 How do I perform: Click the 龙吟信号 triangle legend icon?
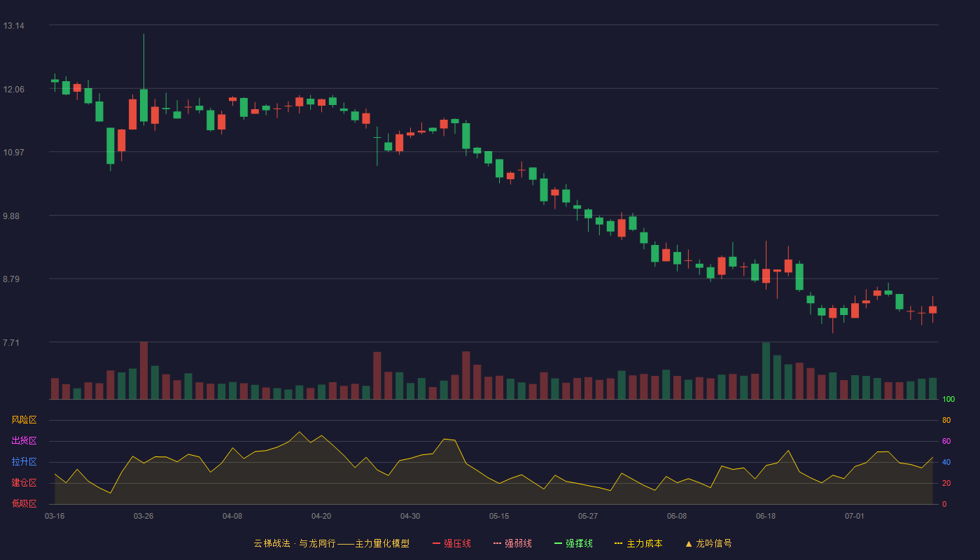[689, 543]
